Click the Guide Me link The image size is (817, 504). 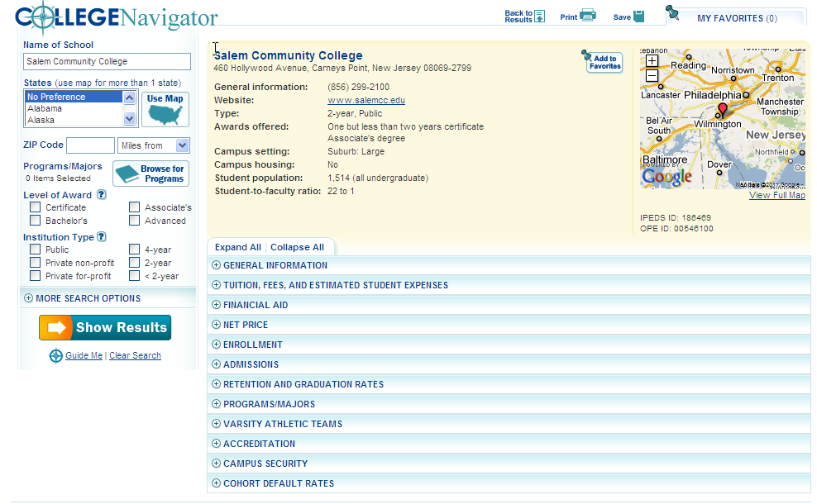[x=84, y=355]
